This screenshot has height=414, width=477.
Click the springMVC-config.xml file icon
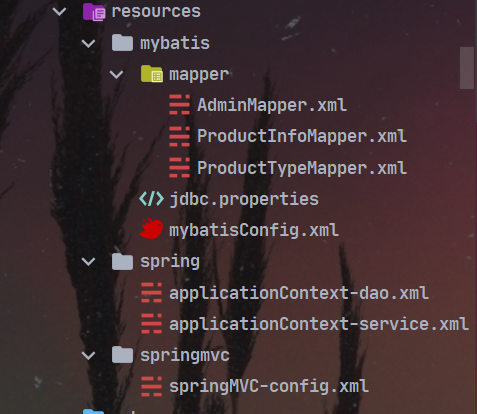pos(151,386)
